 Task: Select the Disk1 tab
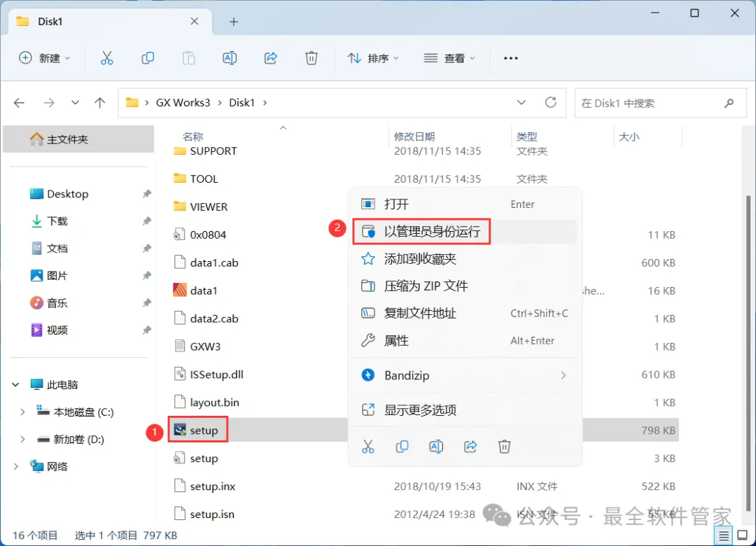(x=110, y=22)
